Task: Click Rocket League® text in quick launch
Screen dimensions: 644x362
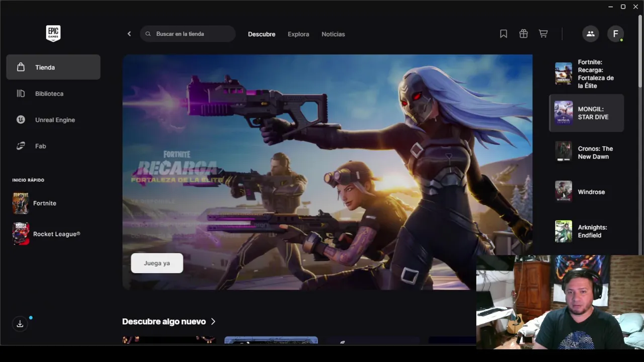Action: [x=57, y=234]
